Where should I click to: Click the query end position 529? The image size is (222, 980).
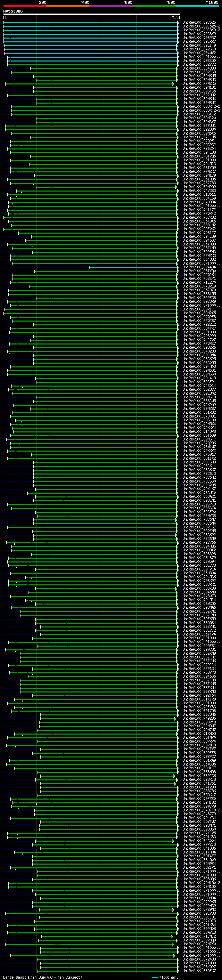[x=175, y=17]
